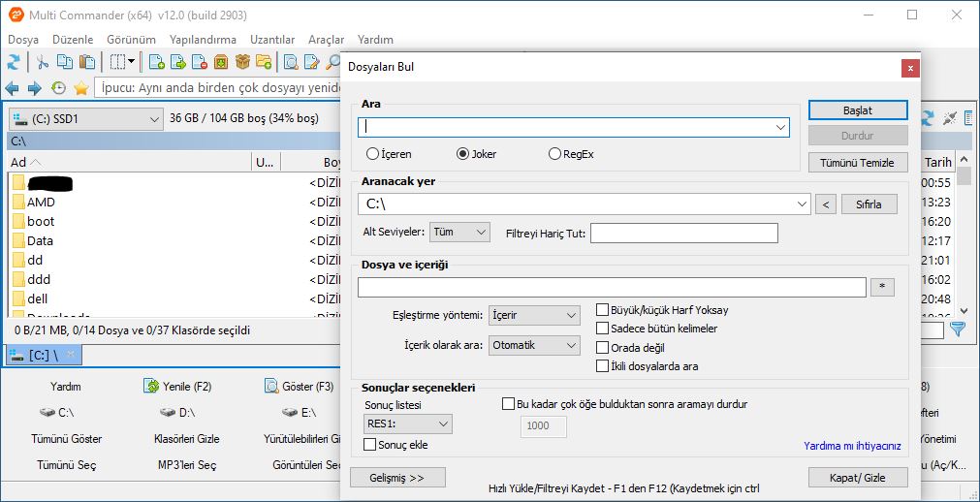Open the Düzenle menu
Image resolution: width=980 pixels, height=502 pixels.
(73, 40)
